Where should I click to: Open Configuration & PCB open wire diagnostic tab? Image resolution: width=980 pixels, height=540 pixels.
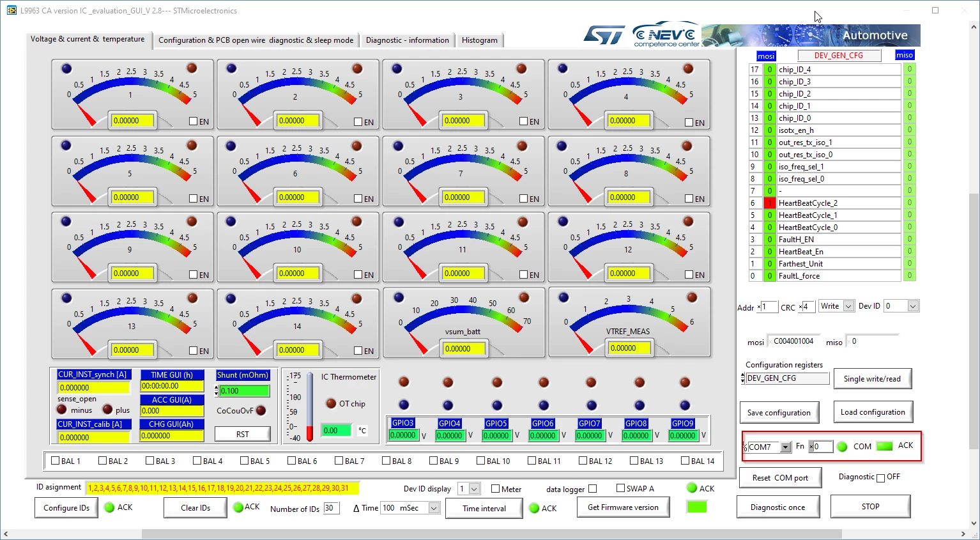(256, 40)
